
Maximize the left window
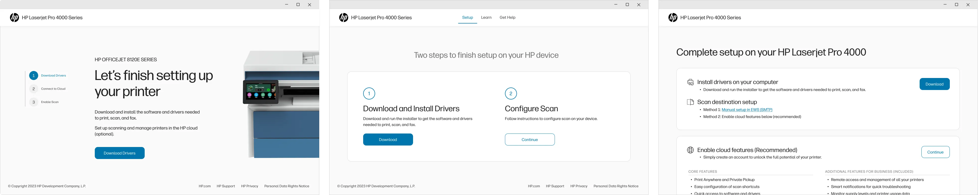click(x=298, y=4)
